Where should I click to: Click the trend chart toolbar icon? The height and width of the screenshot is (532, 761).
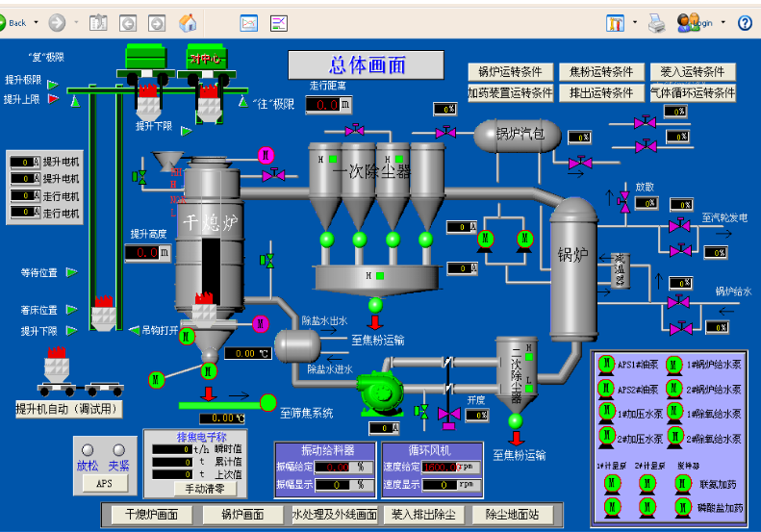pyautogui.click(x=248, y=22)
